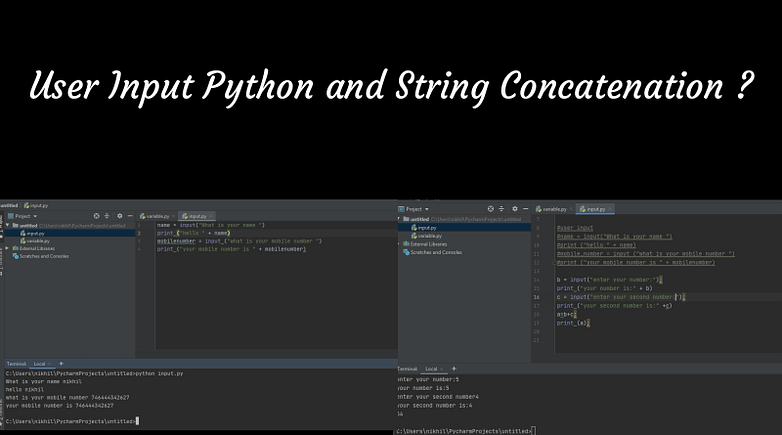Click terminal output 'your second number is:4'
Image resolution: width=782 pixels, height=435 pixels.
pyautogui.click(x=435, y=406)
